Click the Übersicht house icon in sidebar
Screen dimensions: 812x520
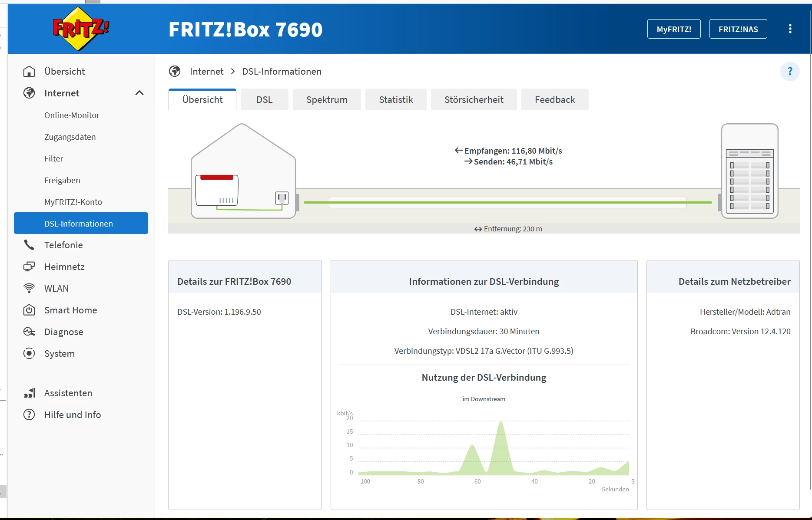[x=29, y=71]
